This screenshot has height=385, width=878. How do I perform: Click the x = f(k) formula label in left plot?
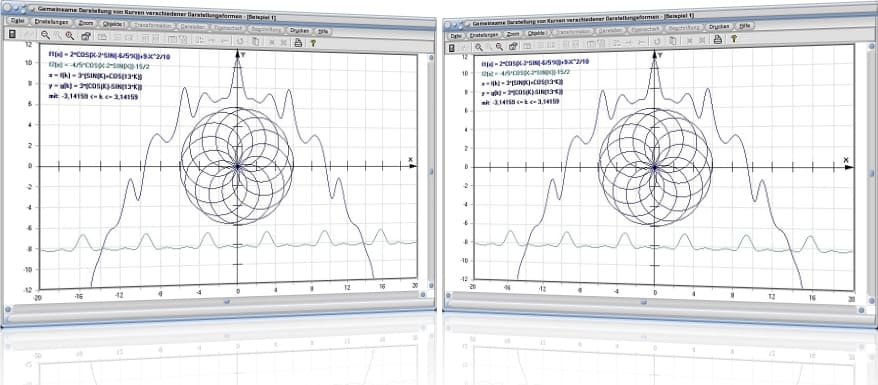point(95,76)
